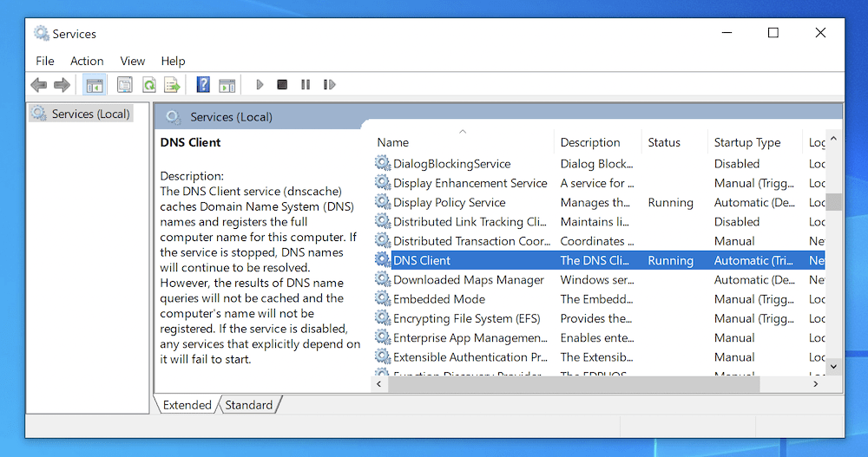Click the Pause Service icon
The image size is (868, 457).
(306, 85)
